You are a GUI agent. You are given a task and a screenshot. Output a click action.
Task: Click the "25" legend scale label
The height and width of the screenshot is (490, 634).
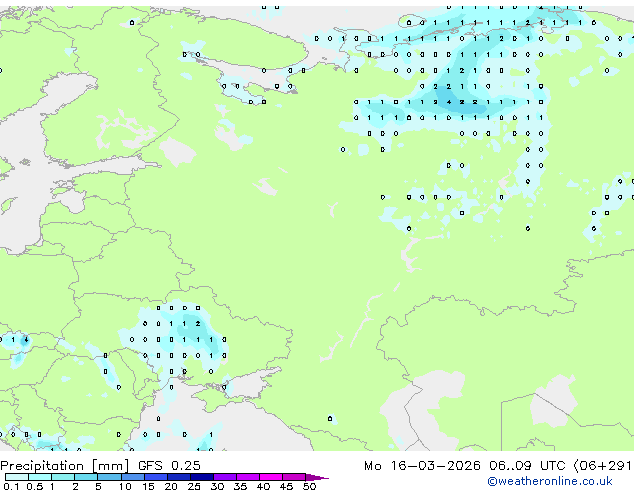point(194,486)
